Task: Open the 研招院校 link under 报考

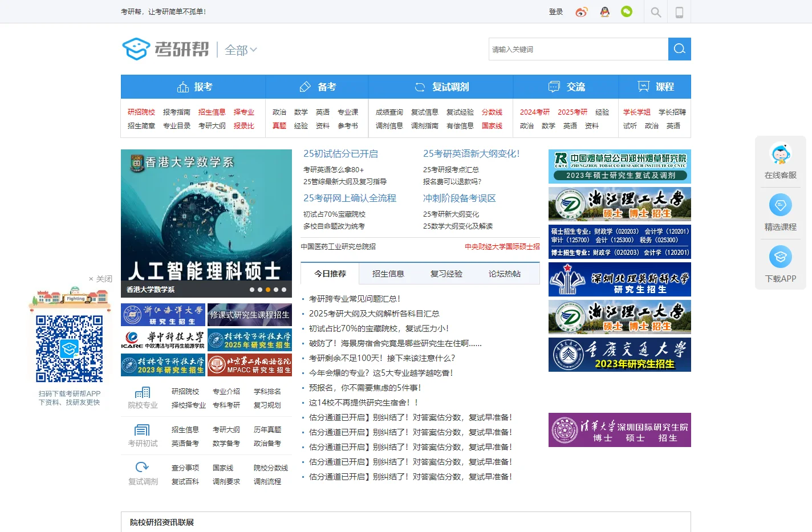Action: coord(141,112)
